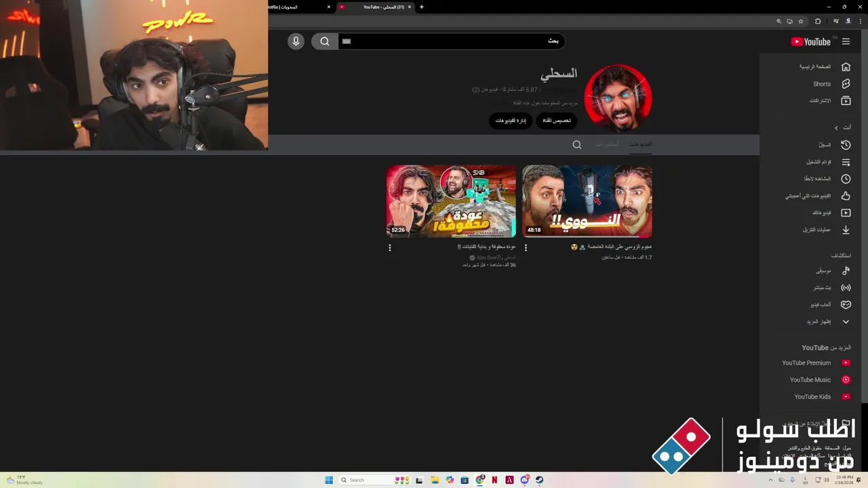Open Liked Videos thumbs-up sidebar item
868x488 pixels.
click(x=818, y=196)
